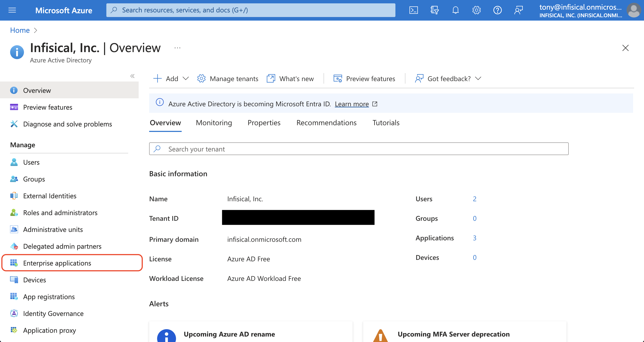
Task: Click the External Identities sidebar icon
Action: click(x=14, y=196)
